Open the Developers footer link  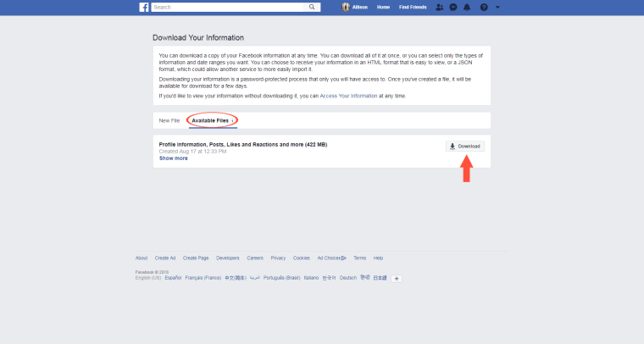pyautogui.click(x=228, y=258)
